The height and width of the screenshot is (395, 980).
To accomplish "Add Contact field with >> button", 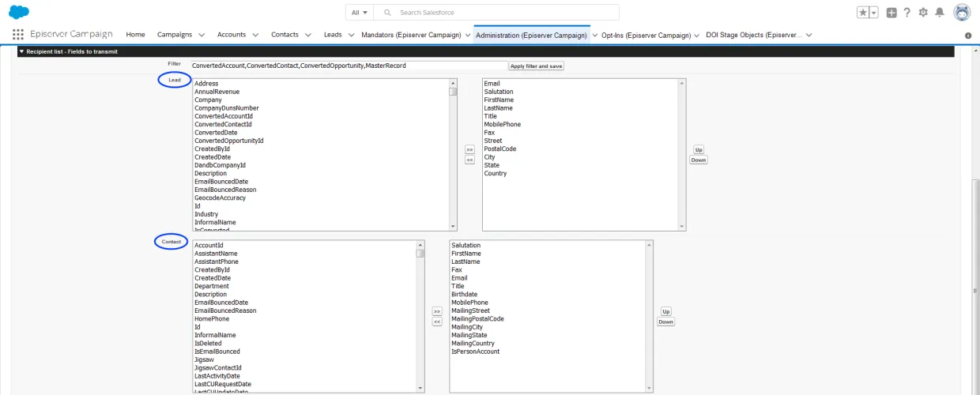I will coord(437,311).
